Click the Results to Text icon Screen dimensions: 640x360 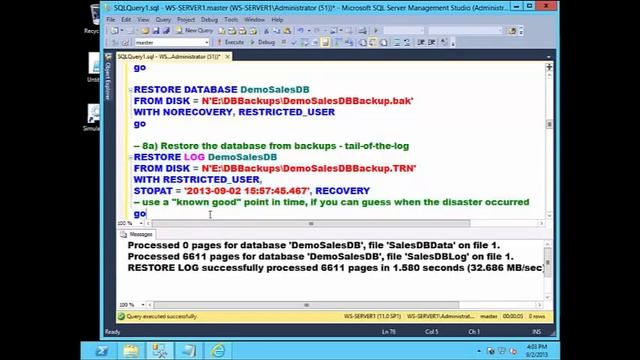tap(362, 42)
